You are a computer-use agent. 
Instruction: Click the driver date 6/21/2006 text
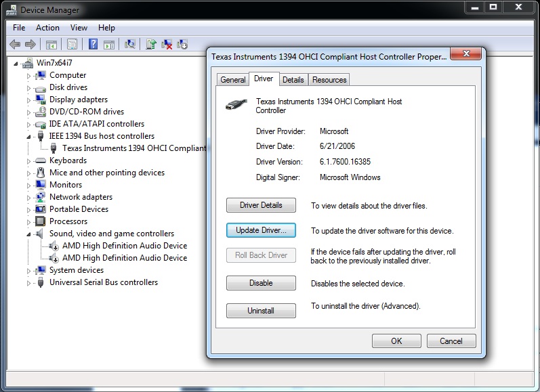point(337,146)
